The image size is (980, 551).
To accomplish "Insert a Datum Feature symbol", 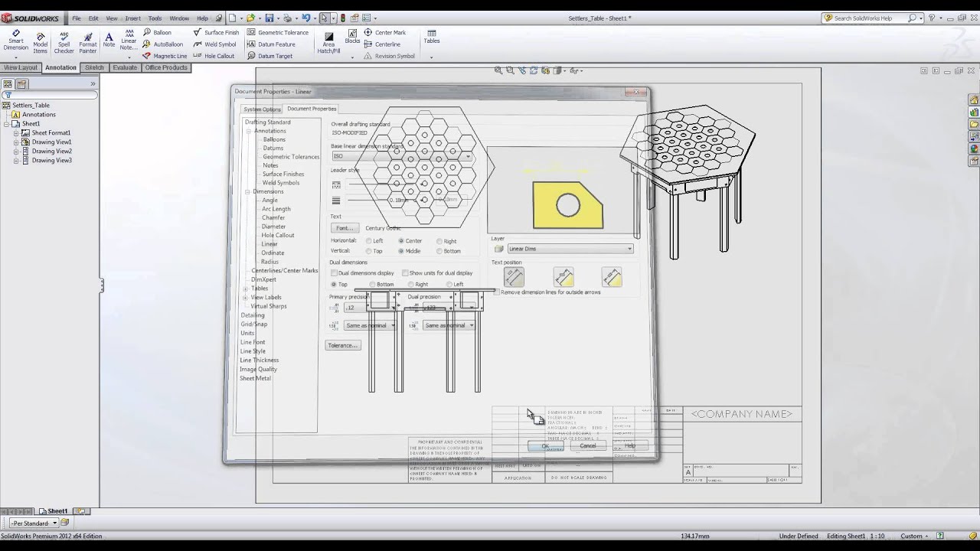I will tap(271, 44).
